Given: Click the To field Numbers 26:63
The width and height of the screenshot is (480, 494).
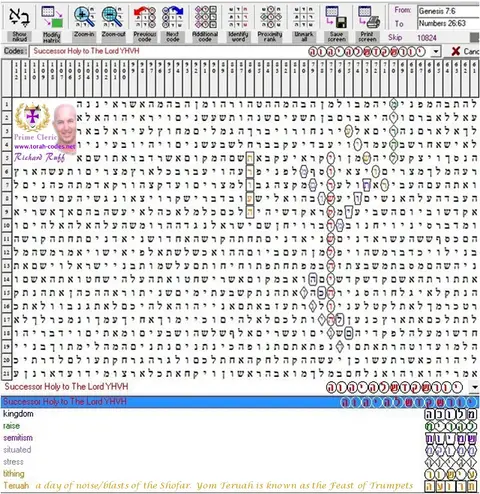Looking at the screenshot, I should coord(449,23).
